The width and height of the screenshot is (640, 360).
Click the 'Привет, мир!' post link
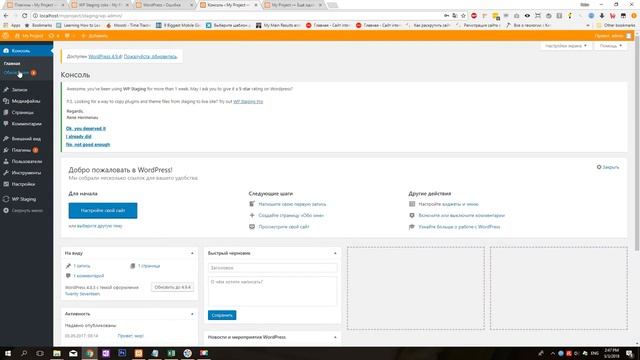[x=131, y=336]
